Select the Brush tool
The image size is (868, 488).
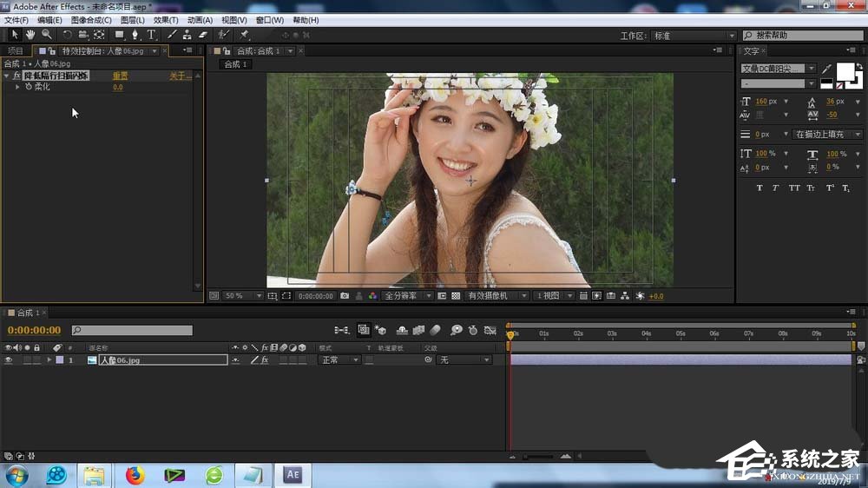(x=172, y=35)
